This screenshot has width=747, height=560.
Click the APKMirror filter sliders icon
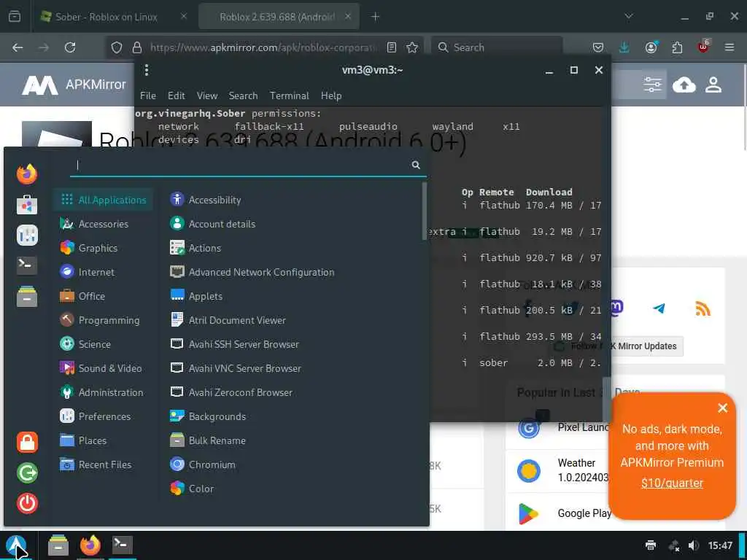(652, 85)
